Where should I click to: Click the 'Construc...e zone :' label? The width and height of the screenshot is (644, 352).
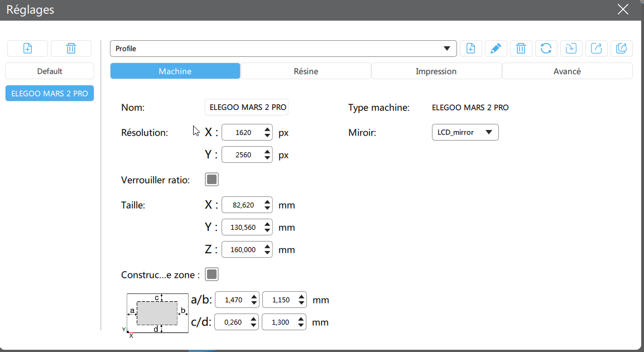[160, 275]
